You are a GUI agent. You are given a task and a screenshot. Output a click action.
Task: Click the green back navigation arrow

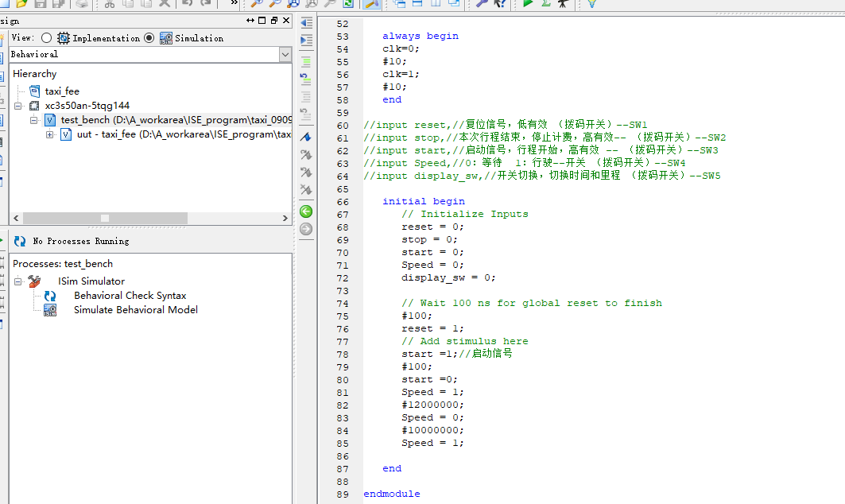pos(306,211)
